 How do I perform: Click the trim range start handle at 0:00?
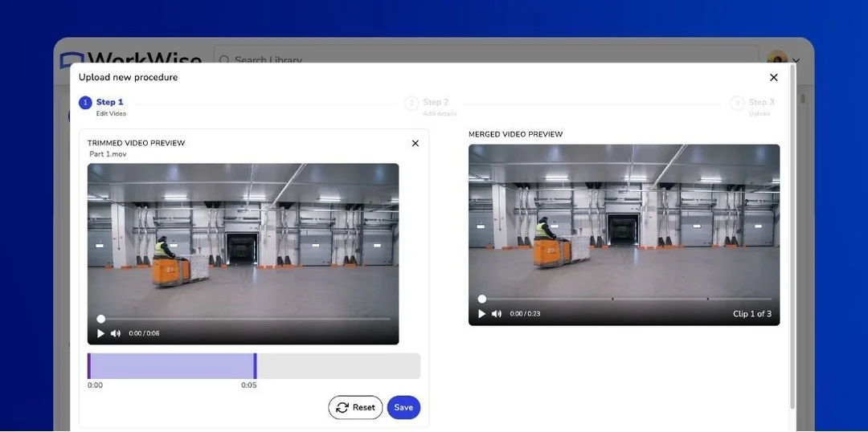(x=88, y=366)
